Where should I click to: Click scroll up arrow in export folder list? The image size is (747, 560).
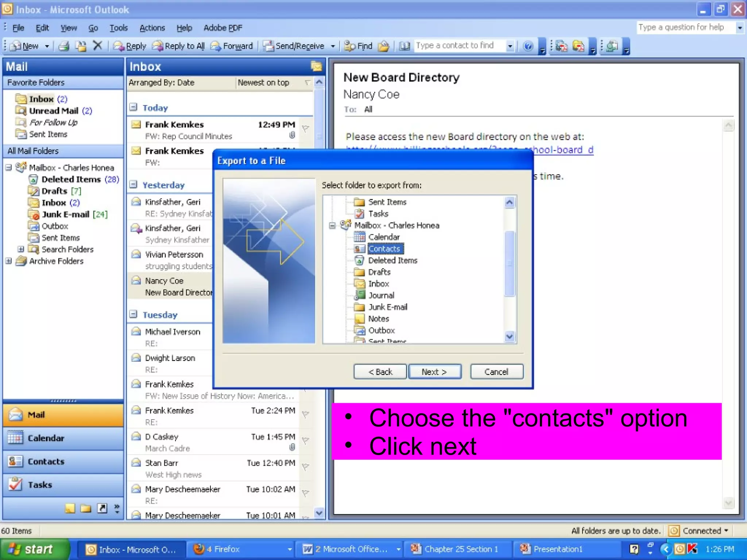pos(510,203)
